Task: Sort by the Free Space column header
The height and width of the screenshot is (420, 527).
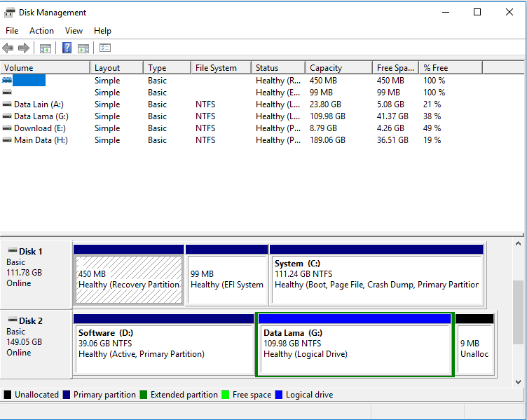Action: point(395,67)
